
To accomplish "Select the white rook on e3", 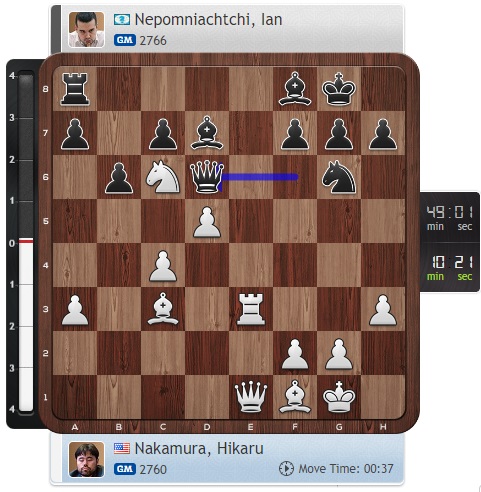I will point(251,309).
